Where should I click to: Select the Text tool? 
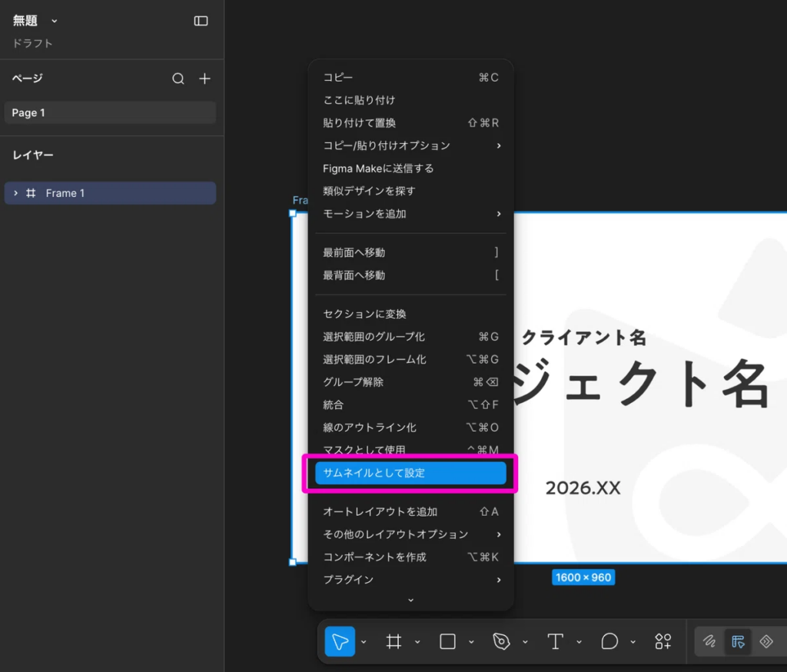click(x=555, y=641)
